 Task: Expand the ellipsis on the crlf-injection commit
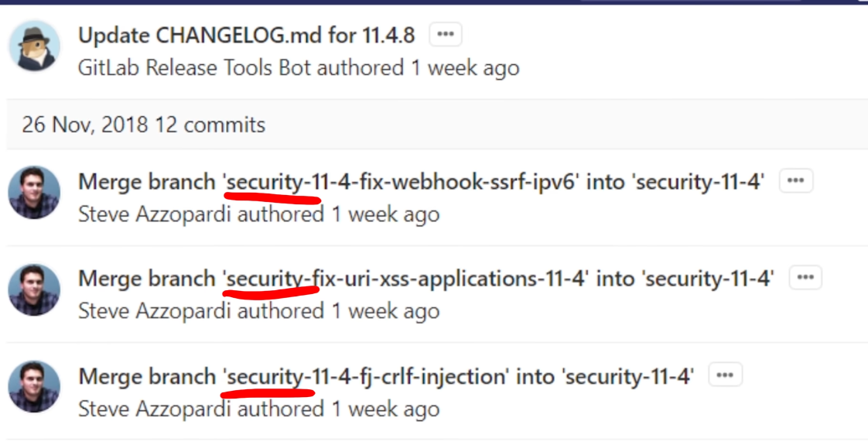[725, 375]
